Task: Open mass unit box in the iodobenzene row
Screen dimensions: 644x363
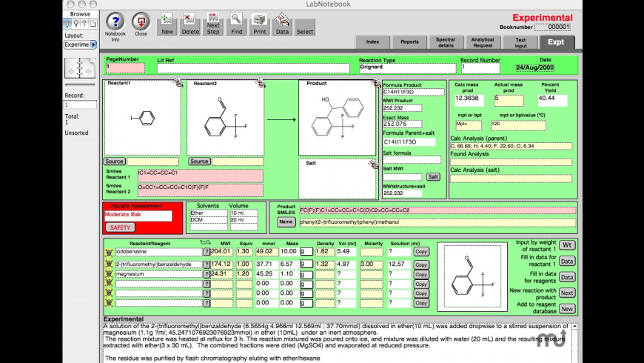Action: [305, 252]
